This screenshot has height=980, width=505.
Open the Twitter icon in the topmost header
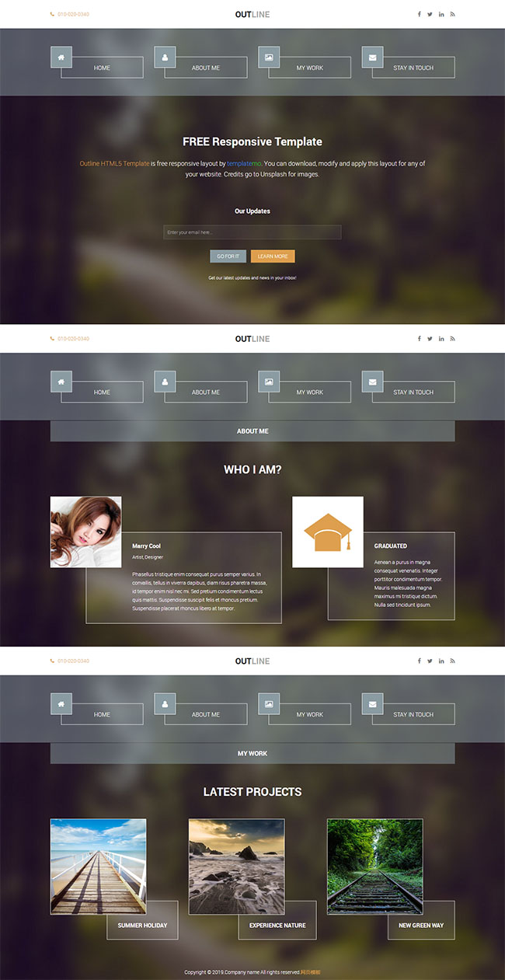[x=430, y=14]
